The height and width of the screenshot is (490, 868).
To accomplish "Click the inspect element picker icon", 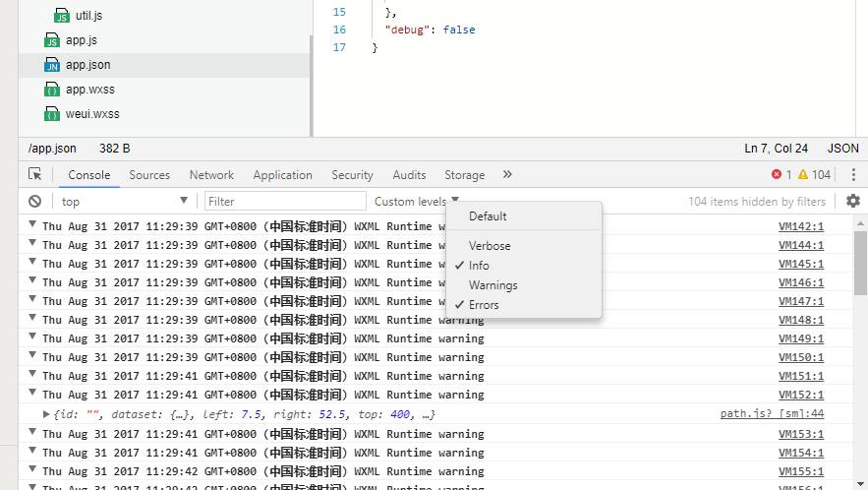I will [x=35, y=174].
